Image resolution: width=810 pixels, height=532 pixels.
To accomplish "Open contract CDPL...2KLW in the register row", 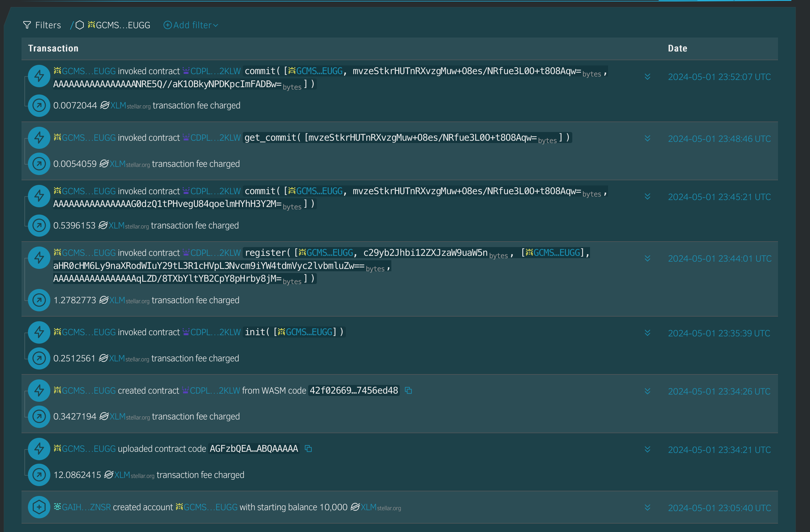I will (212, 253).
